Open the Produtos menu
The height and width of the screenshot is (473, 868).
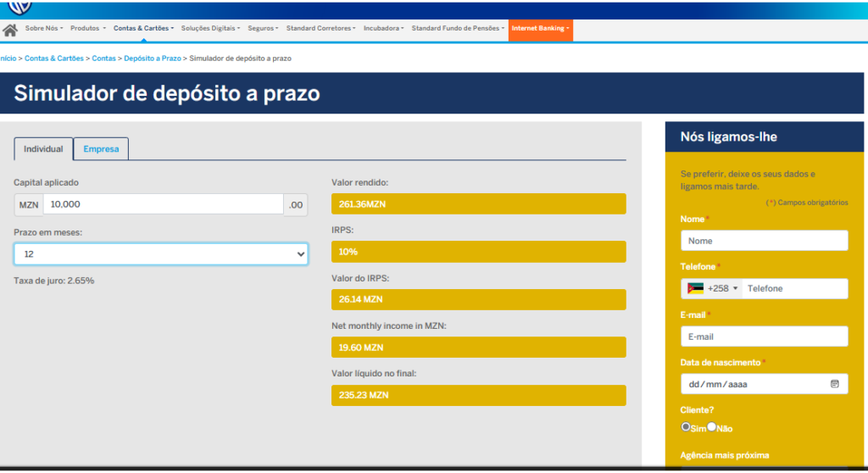tap(87, 28)
